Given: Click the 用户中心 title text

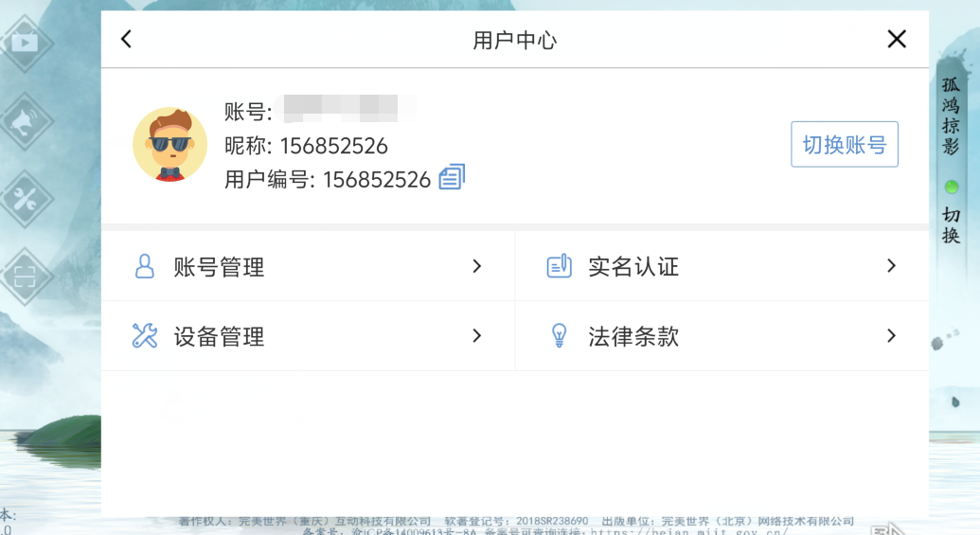Looking at the screenshot, I should pyautogui.click(x=514, y=40).
